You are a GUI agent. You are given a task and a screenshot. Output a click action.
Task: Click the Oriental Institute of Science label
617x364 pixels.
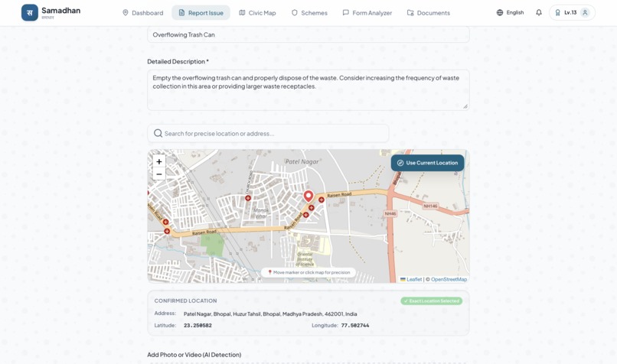tap(305, 259)
